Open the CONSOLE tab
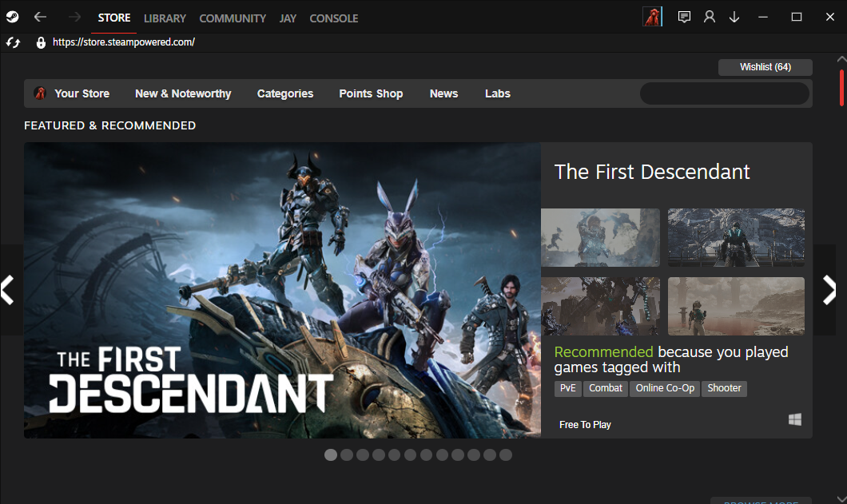The image size is (847, 504). pos(334,18)
